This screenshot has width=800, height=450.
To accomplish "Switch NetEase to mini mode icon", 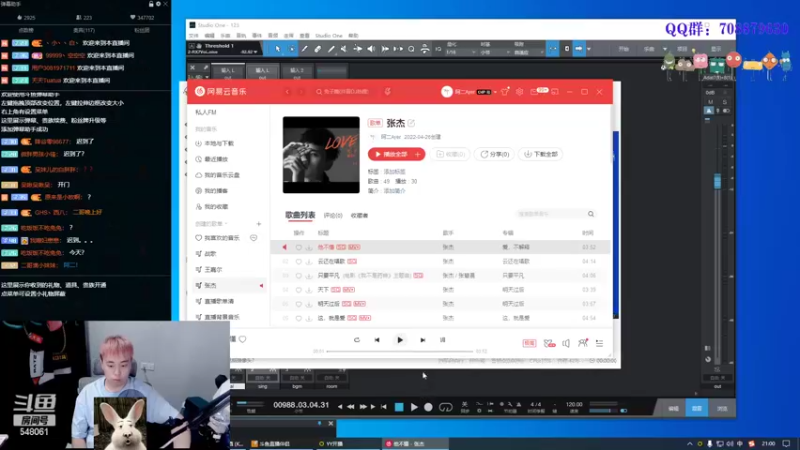I will [555, 92].
